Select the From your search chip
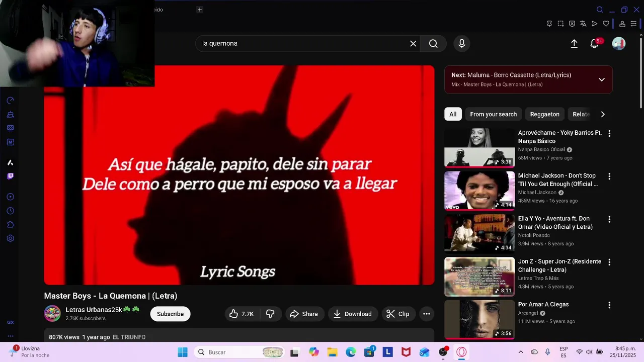This screenshot has width=644, height=362. click(493, 114)
